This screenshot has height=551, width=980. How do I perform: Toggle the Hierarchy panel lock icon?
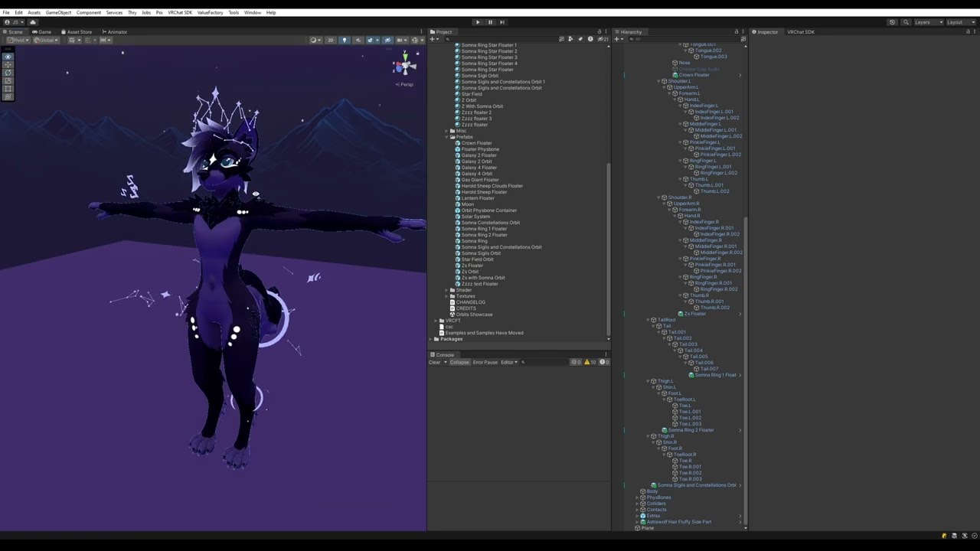[x=737, y=32]
